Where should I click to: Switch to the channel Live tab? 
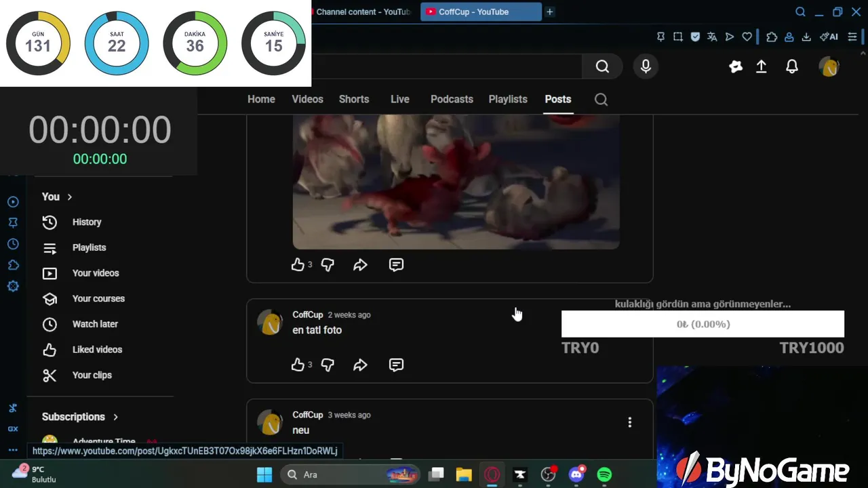click(x=399, y=99)
